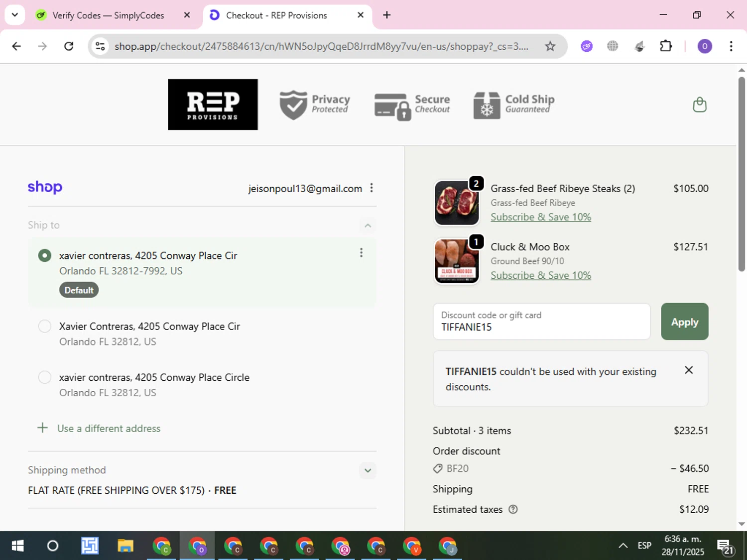The height and width of the screenshot is (560, 747).
Task: Click the FLAT RATE free shipping text
Action: pyautogui.click(x=132, y=490)
